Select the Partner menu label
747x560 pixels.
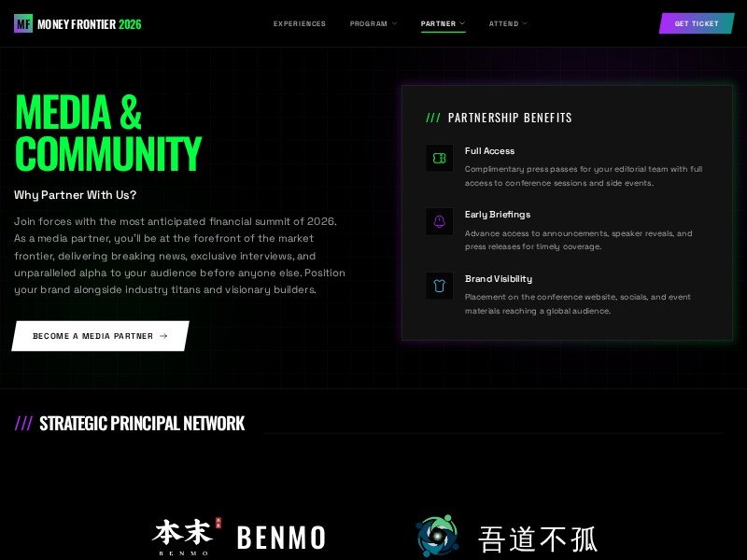click(x=438, y=23)
